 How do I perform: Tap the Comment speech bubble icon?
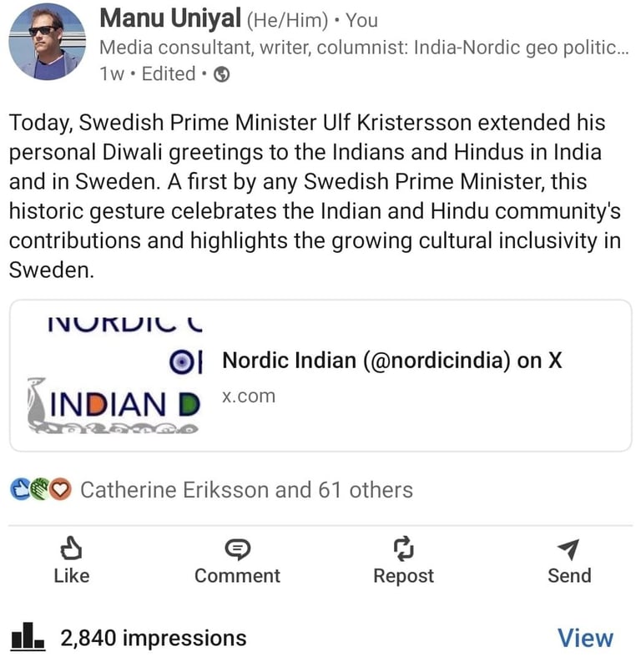pos(238,548)
